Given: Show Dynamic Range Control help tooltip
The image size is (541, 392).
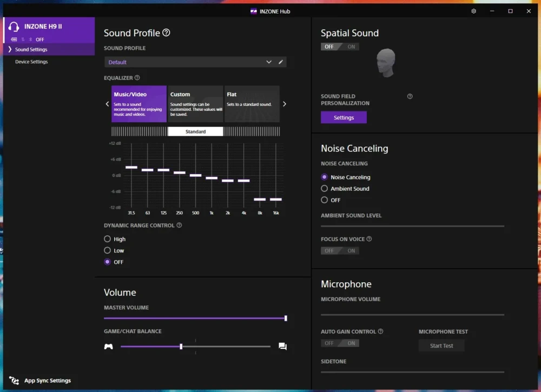Looking at the screenshot, I should (x=179, y=225).
